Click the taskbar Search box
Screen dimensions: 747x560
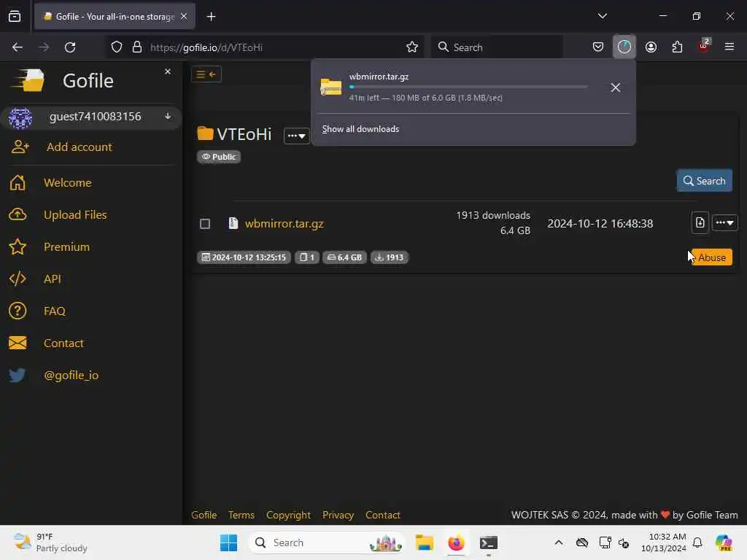point(327,542)
